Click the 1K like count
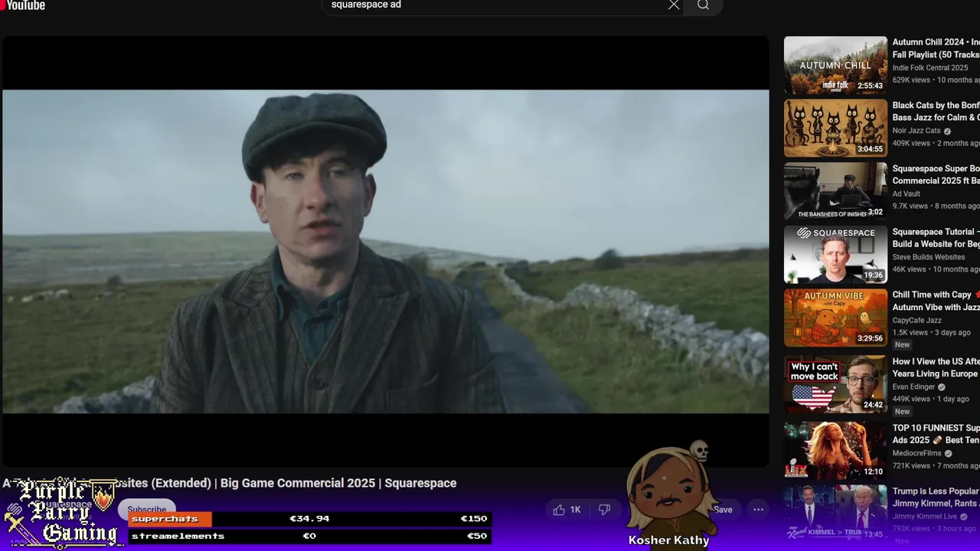This screenshot has height=551, width=980. point(575,510)
